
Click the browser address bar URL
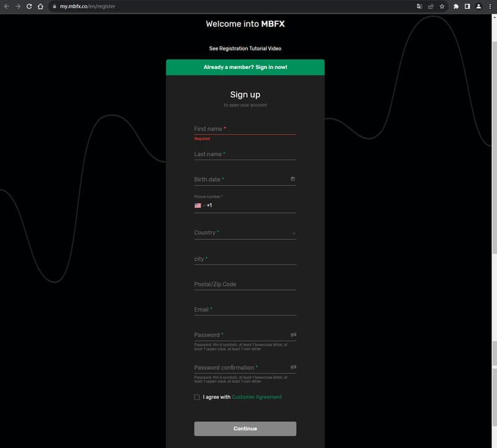tap(88, 6)
